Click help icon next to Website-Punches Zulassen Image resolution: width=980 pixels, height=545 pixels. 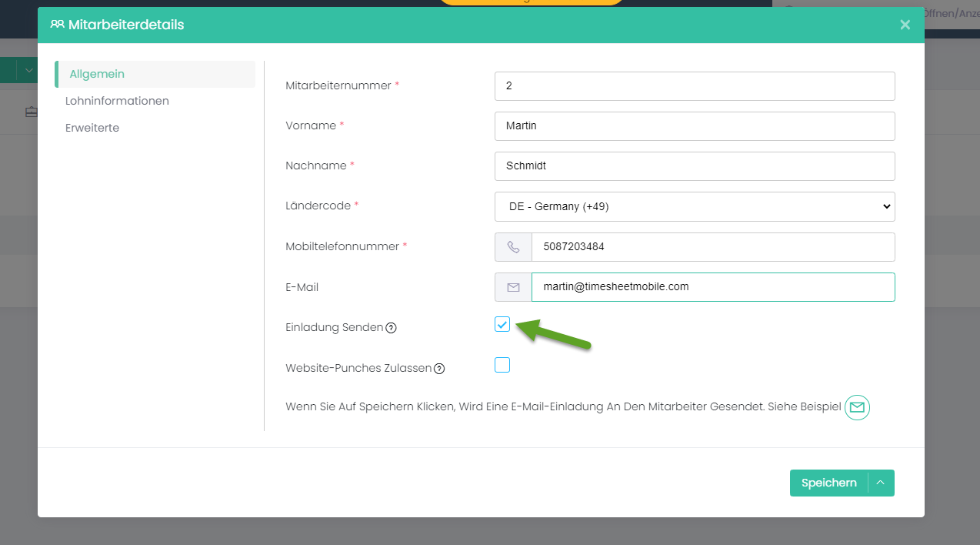[x=439, y=369]
